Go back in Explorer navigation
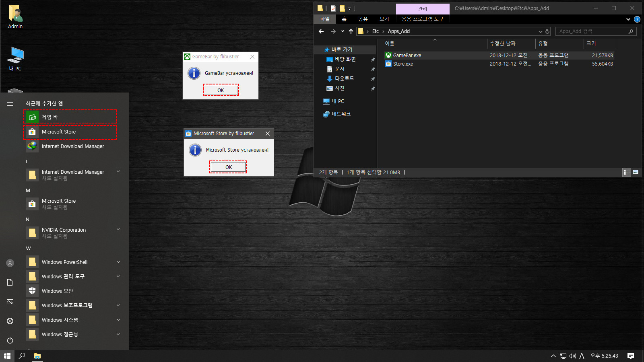This screenshot has width=644, height=362. pos(321,31)
